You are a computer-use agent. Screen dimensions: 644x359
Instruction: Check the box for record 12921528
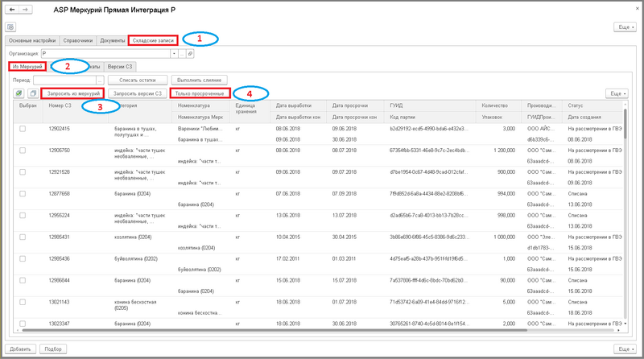coord(23,172)
